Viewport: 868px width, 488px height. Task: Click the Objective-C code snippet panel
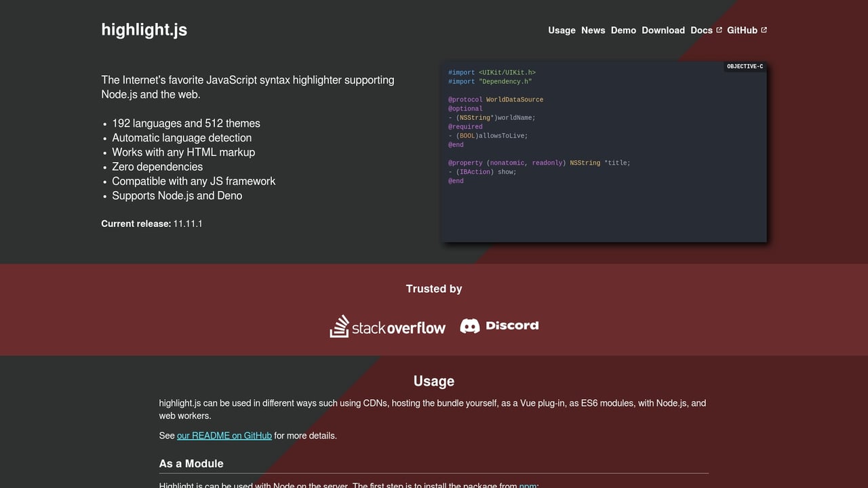pos(604,149)
